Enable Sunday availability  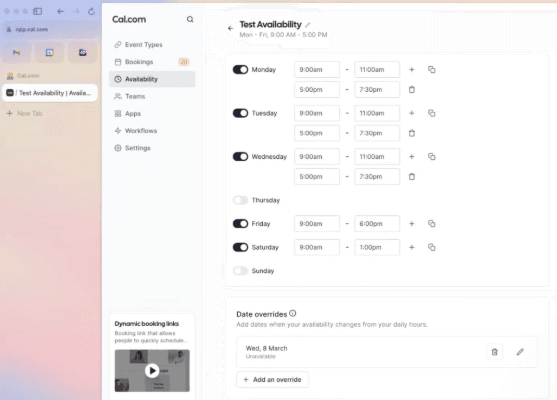(x=240, y=271)
